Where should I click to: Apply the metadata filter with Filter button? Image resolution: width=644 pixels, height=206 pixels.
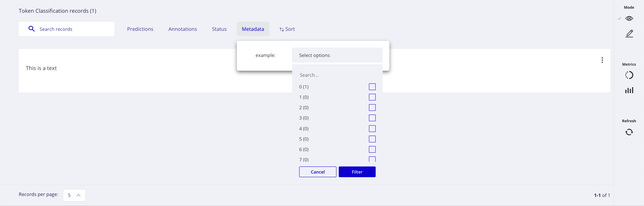click(x=357, y=171)
